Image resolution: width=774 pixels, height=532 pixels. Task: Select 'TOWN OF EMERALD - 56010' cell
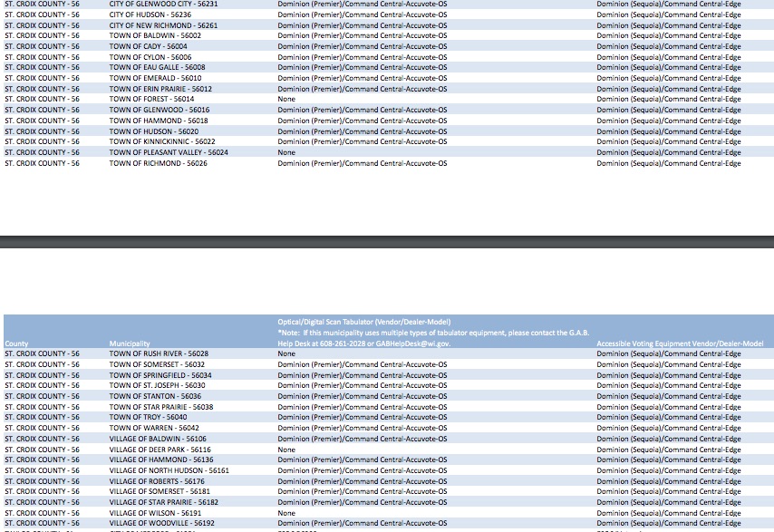[155, 78]
